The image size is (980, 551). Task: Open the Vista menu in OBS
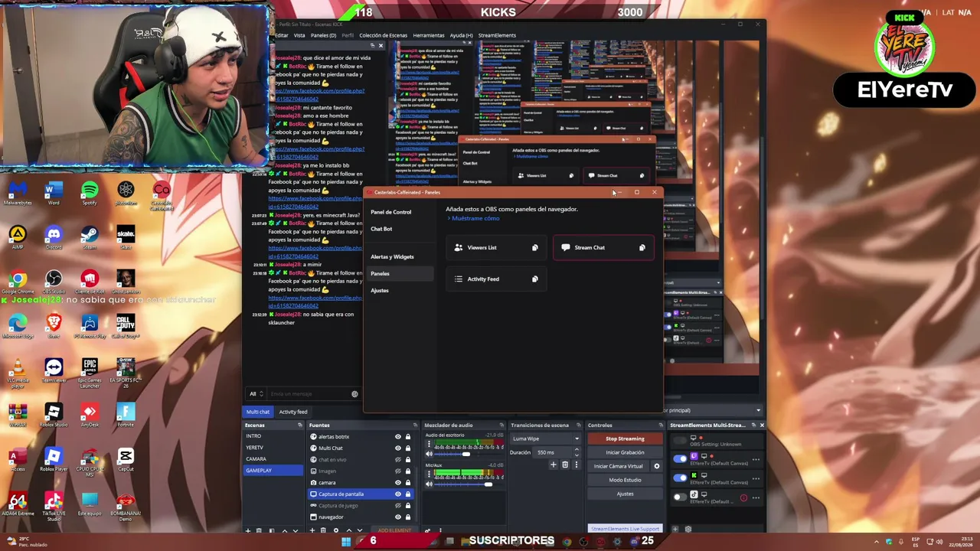[x=299, y=35]
